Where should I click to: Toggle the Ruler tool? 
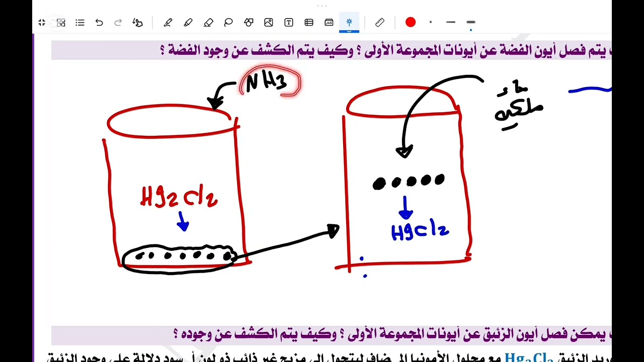(x=380, y=23)
